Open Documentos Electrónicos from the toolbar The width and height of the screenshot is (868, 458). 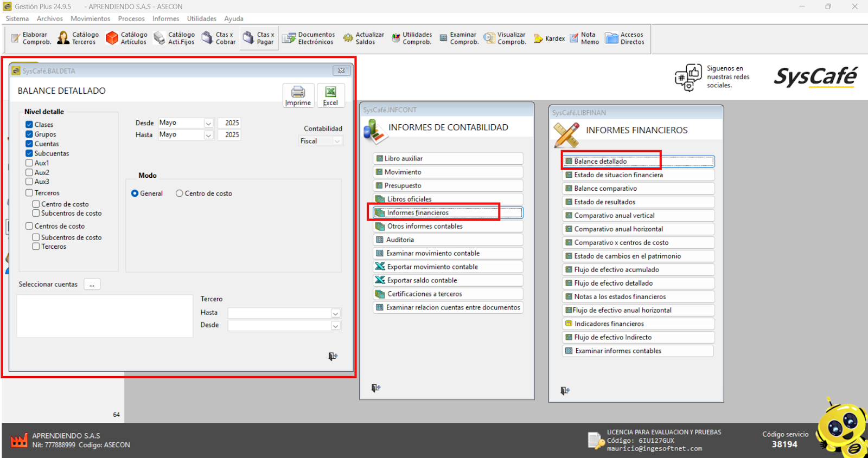click(308, 38)
